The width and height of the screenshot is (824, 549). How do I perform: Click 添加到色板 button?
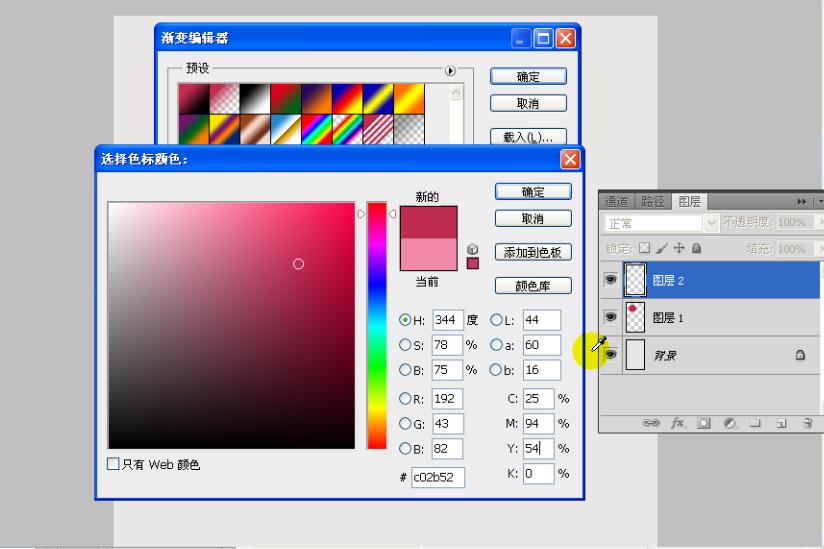click(x=533, y=252)
